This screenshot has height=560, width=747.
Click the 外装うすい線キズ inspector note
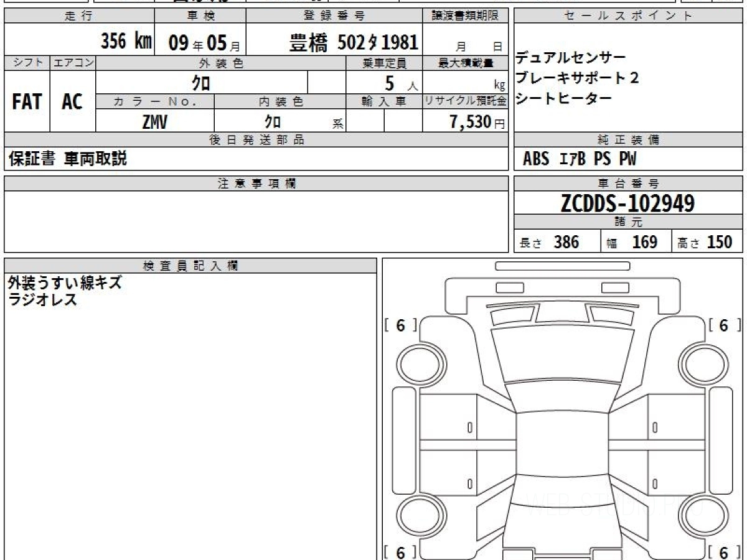[65, 283]
